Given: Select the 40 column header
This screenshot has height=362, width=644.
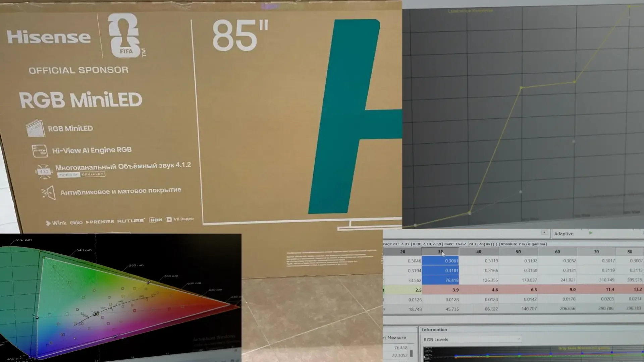Looking at the screenshot, I should 479,252.
